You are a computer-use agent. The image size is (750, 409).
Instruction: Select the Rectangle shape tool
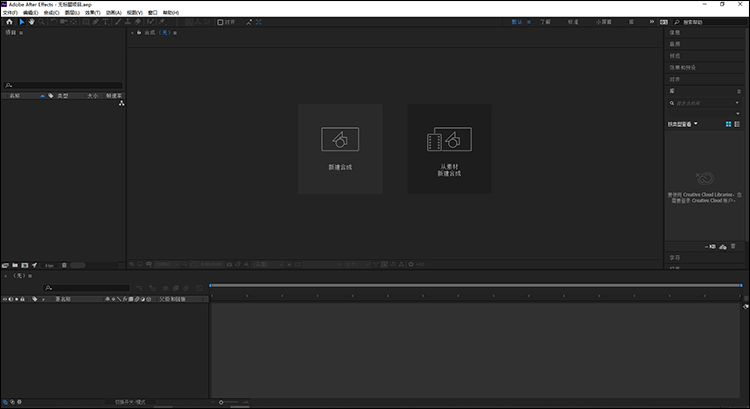tap(86, 22)
